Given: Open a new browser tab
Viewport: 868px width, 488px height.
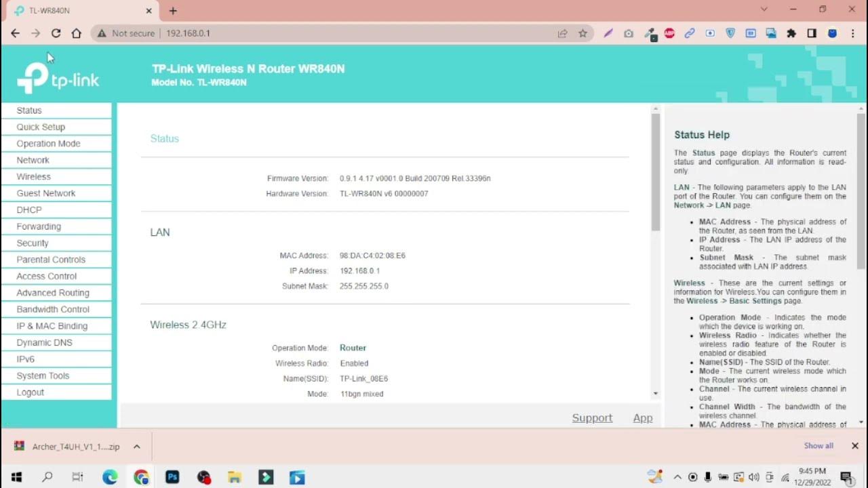Looking at the screenshot, I should click(x=173, y=11).
